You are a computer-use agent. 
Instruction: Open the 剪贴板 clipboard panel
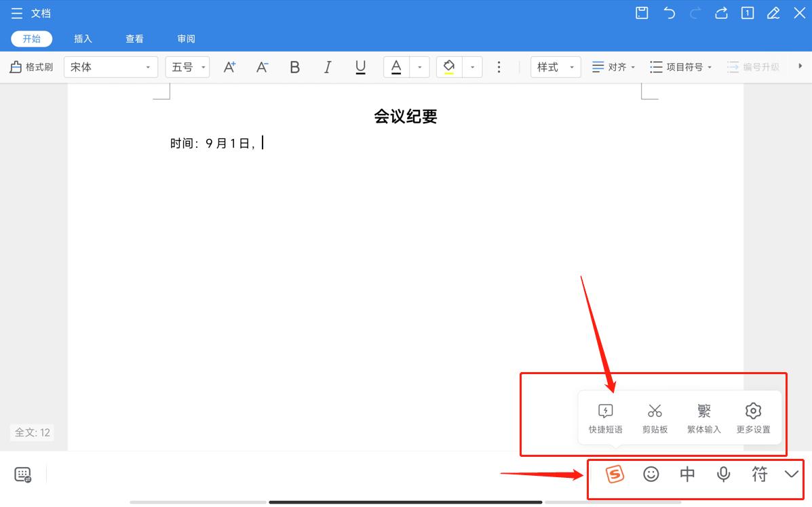pos(654,416)
